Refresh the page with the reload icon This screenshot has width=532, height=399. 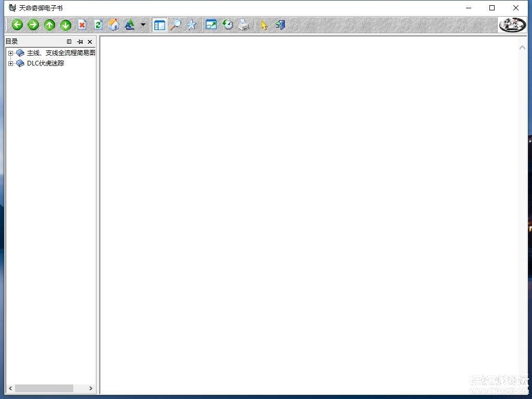coord(98,25)
